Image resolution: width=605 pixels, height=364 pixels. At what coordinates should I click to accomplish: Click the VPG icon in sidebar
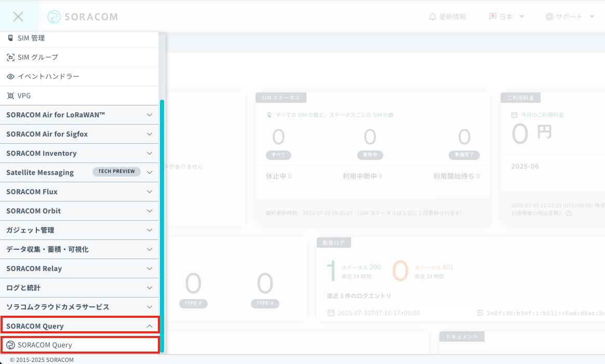pos(10,96)
